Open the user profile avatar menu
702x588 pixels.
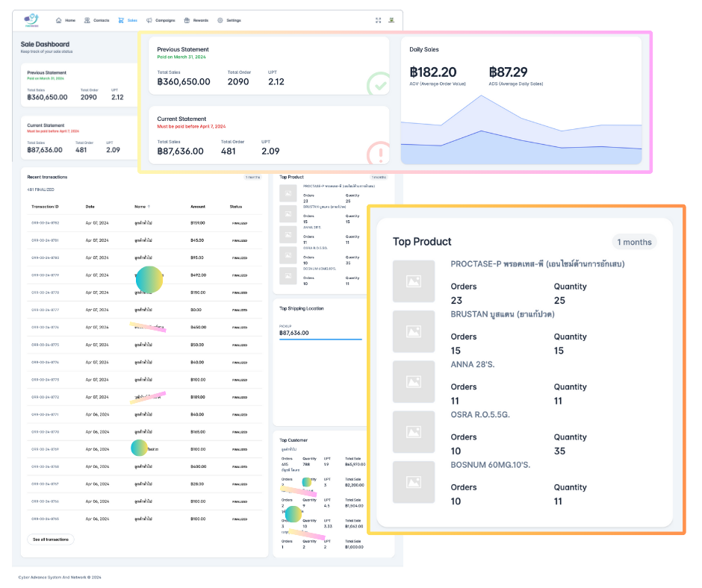[392, 20]
